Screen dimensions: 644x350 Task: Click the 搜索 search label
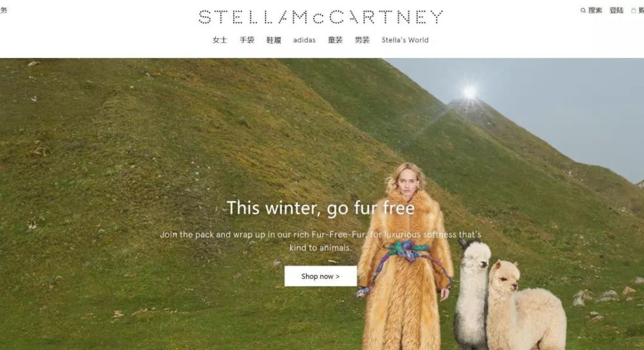595,10
